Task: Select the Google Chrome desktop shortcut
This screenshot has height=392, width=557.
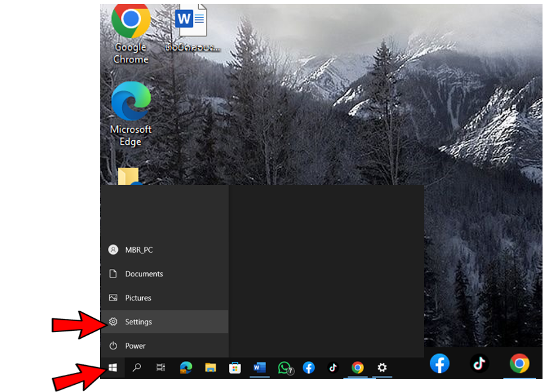Action: click(x=130, y=33)
